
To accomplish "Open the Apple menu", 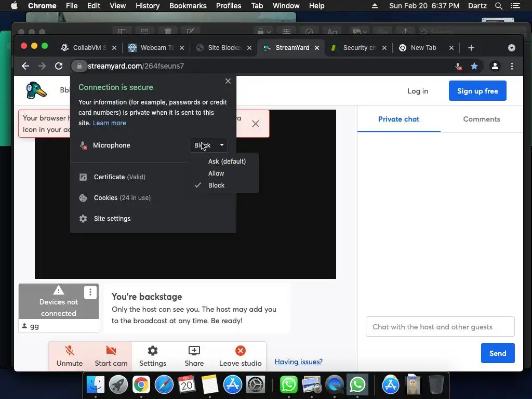I will click(x=14, y=6).
